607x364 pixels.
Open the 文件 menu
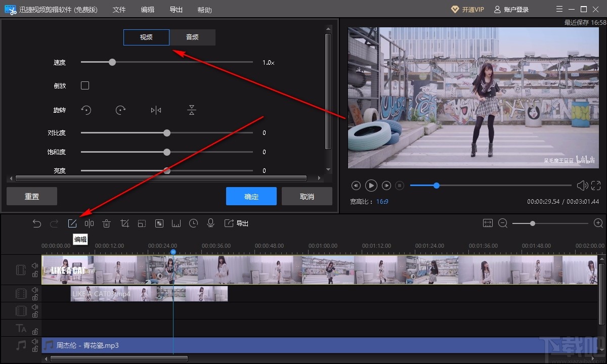pyautogui.click(x=119, y=10)
